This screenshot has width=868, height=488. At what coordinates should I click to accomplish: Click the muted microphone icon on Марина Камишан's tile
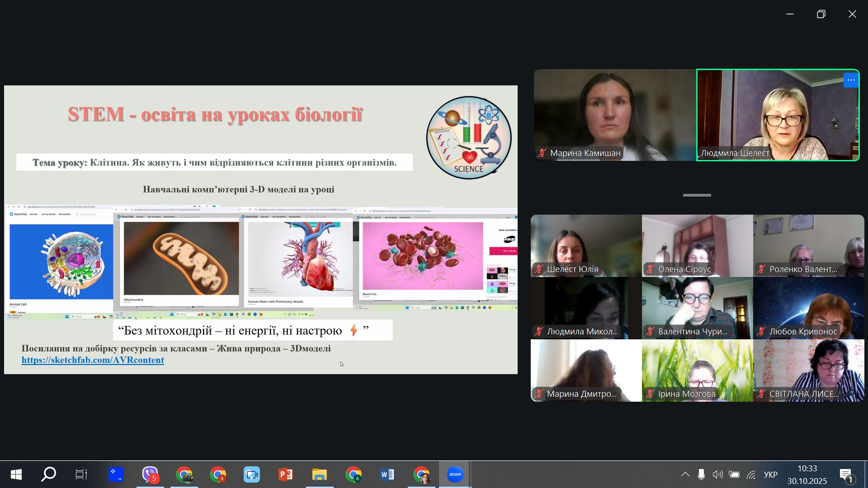542,153
